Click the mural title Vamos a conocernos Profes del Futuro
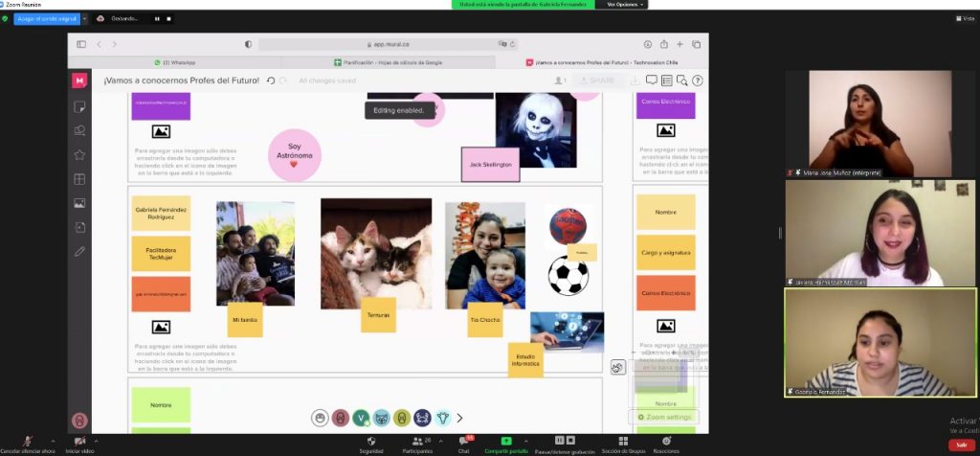The image size is (980, 456). (x=181, y=80)
